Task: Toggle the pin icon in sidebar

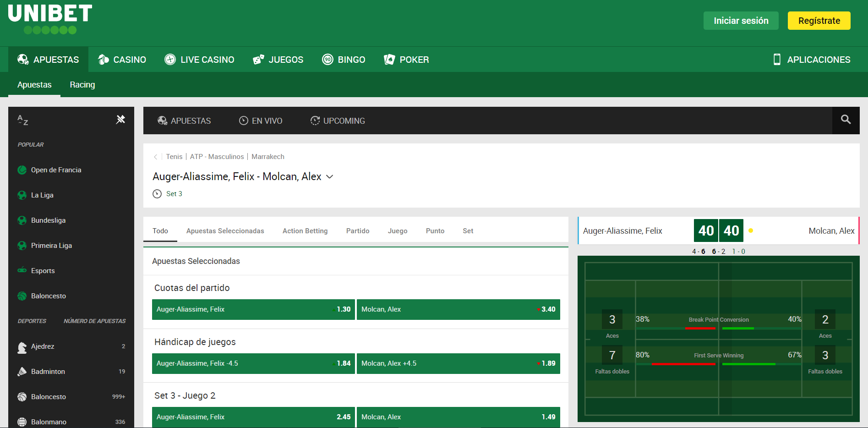Action: click(120, 120)
